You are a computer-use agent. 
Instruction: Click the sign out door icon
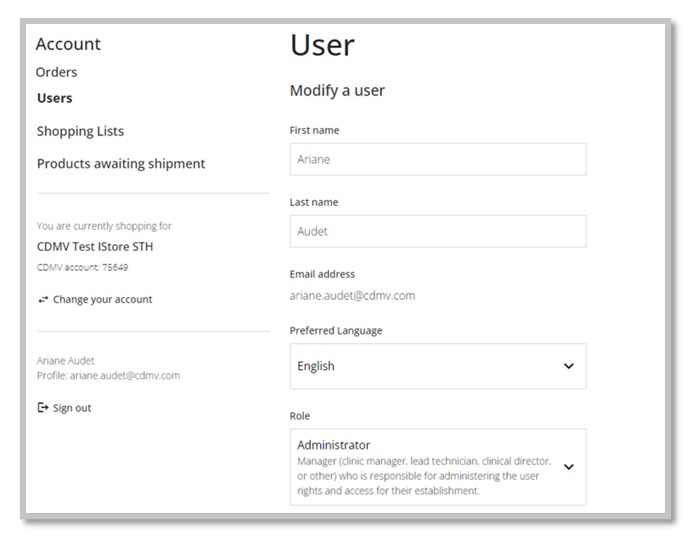pos(43,408)
